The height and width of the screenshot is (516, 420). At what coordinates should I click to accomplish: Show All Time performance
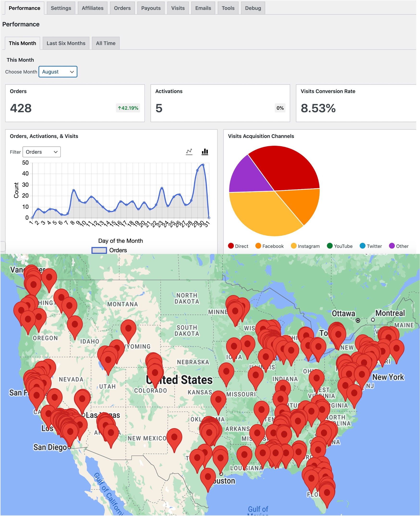[x=106, y=43]
